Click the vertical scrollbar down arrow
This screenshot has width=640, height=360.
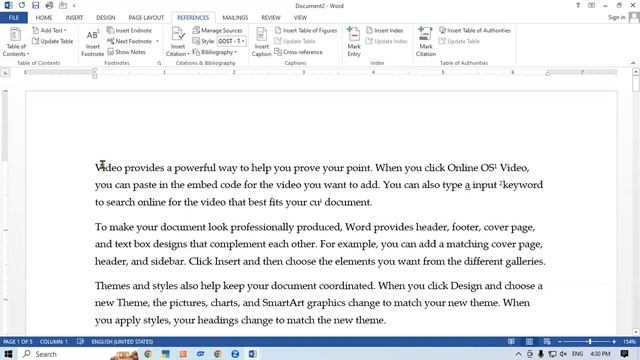point(636,332)
